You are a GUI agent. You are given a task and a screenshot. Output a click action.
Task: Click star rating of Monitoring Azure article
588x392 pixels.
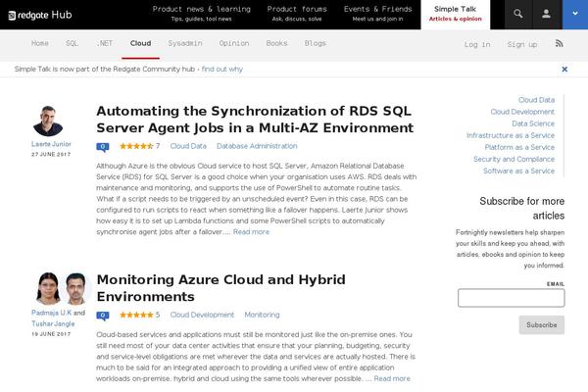point(136,315)
